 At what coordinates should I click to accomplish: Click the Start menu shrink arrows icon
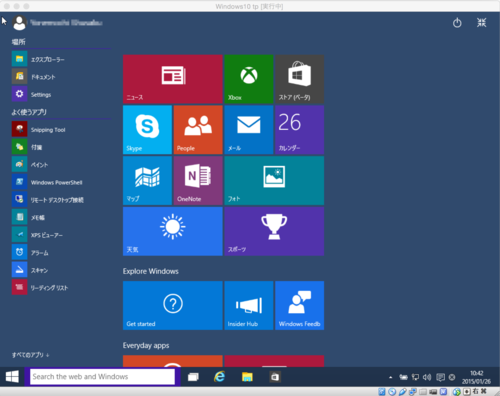tap(481, 23)
